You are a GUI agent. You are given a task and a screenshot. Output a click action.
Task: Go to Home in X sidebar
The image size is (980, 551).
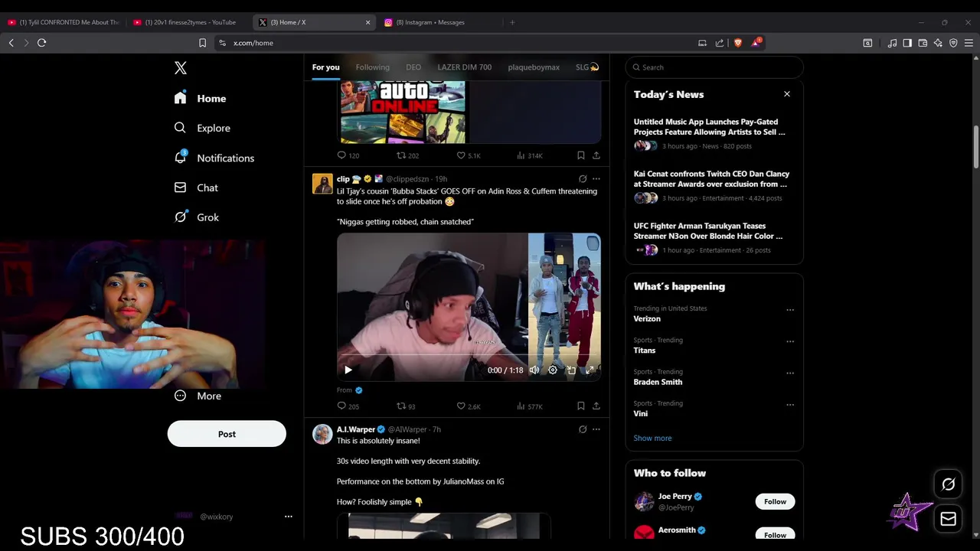point(200,98)
